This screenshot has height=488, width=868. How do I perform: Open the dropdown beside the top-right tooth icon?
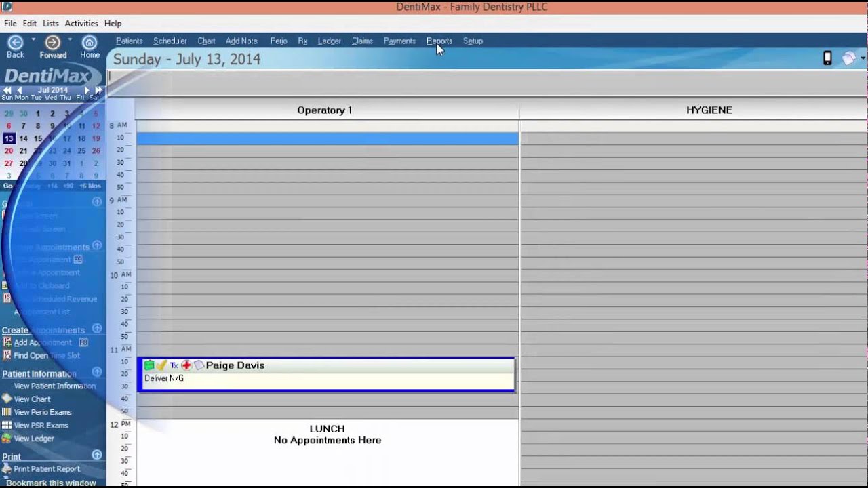pos(863,58)
